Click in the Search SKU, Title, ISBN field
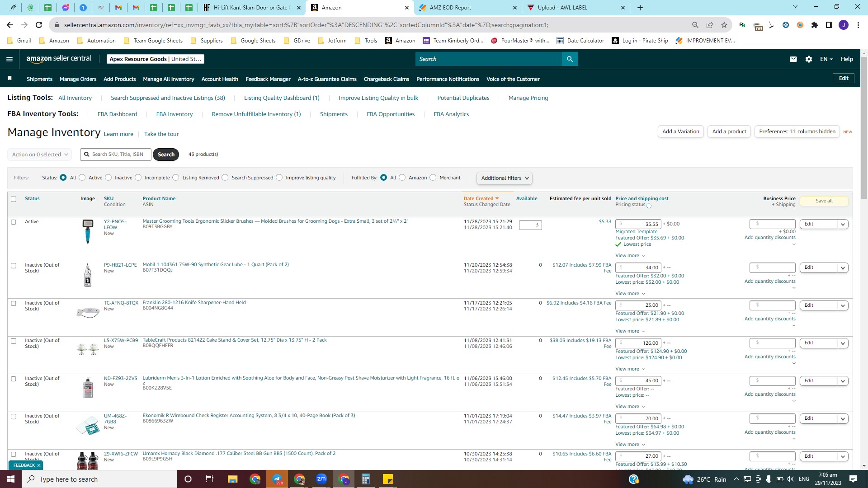868x488 pixels. tap(116, 155)
